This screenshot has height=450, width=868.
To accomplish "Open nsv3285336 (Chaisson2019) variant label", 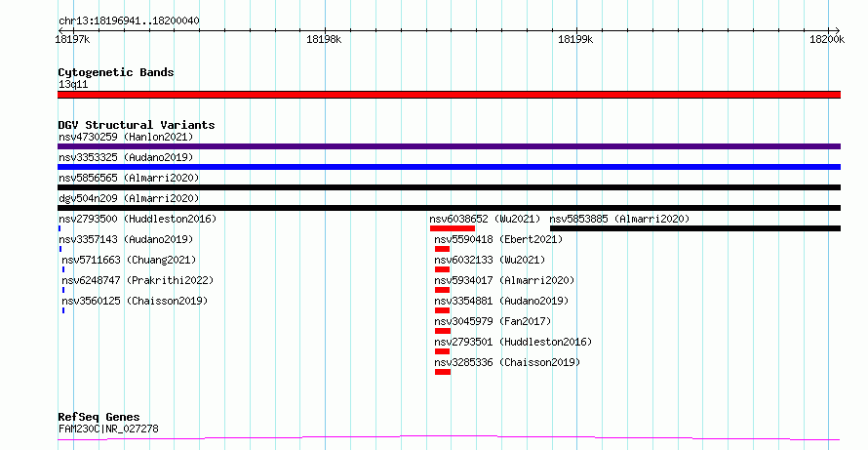I will point(507,362).
